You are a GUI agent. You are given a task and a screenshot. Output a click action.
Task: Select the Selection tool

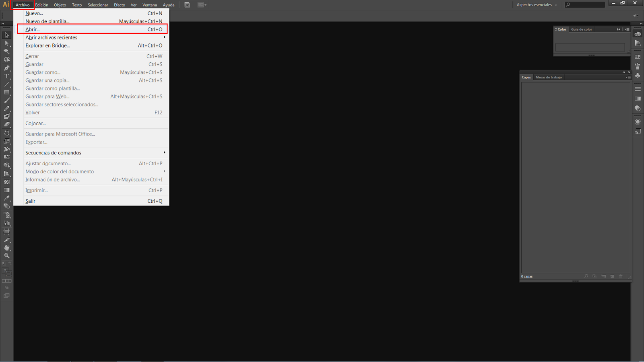point(6,35)
